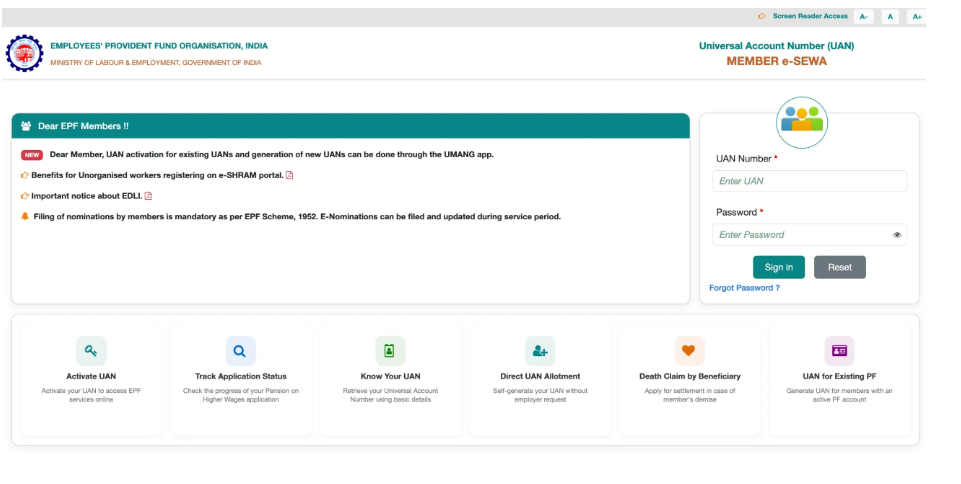
Task: Open the UAN for Existing PF card title
Action: 839,376
